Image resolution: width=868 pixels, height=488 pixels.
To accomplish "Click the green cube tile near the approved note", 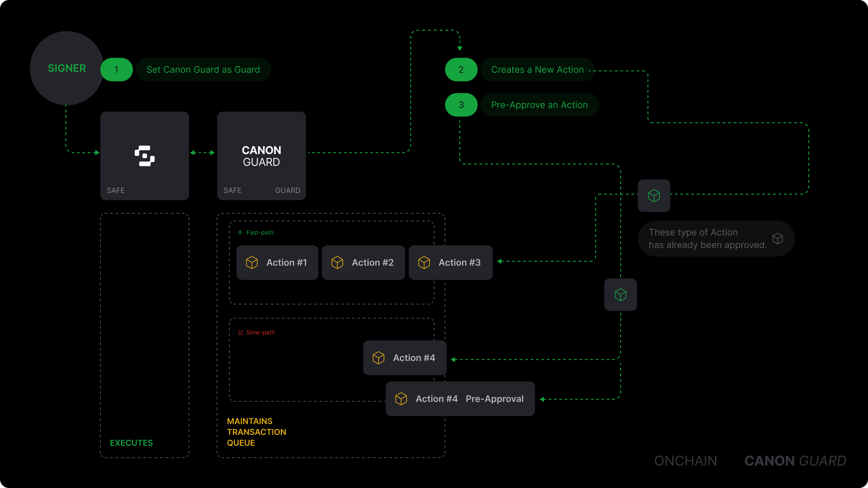I will [654, 196].
